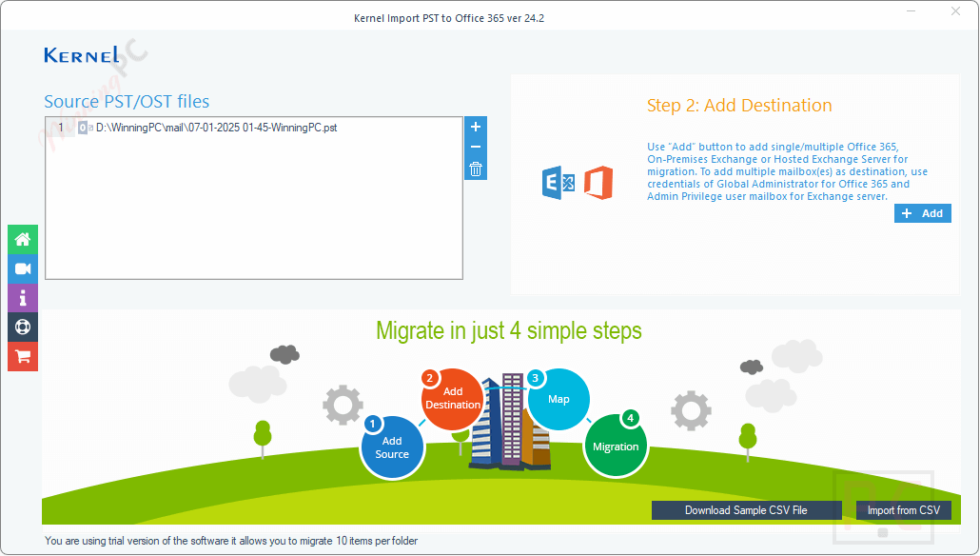Click the Step 2: Add Destination heading
The image size is (980, 556).
click(739, 105)
